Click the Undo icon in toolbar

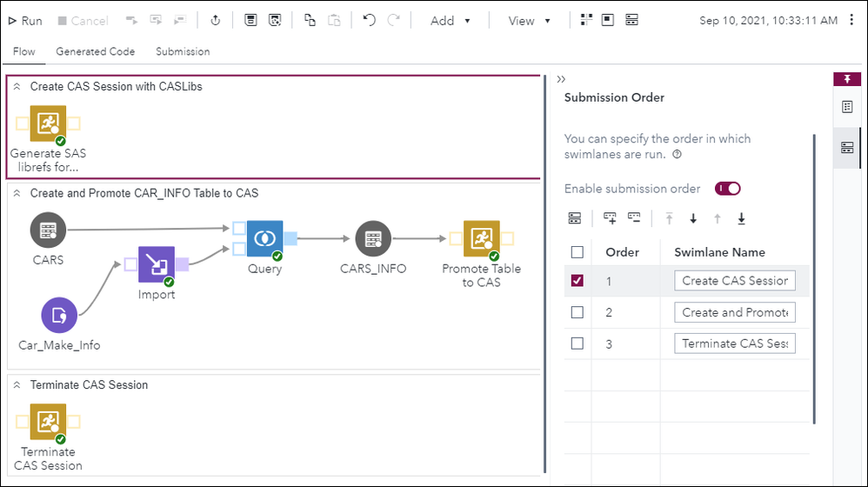coord(369,20)
